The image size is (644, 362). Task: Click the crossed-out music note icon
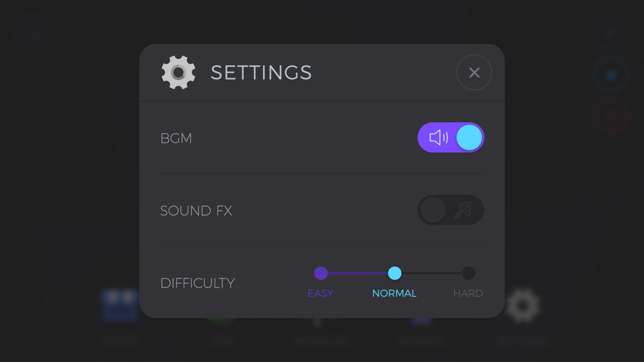pyautogui.click(x=464, y=210)
